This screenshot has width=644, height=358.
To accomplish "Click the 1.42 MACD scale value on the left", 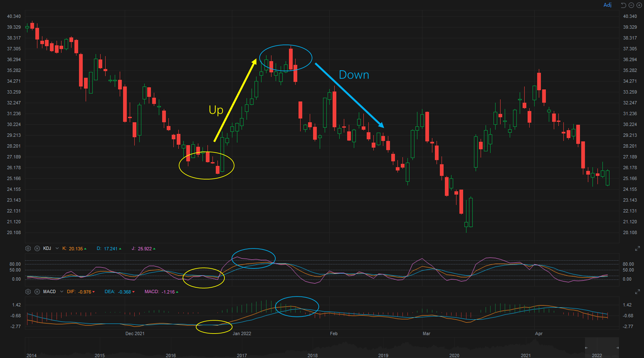I will [x=16, y=305].
